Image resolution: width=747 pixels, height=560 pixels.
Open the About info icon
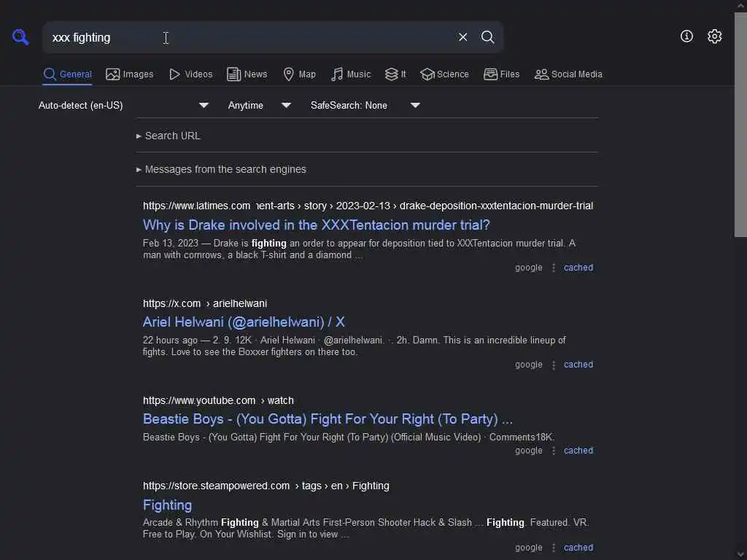686,36
